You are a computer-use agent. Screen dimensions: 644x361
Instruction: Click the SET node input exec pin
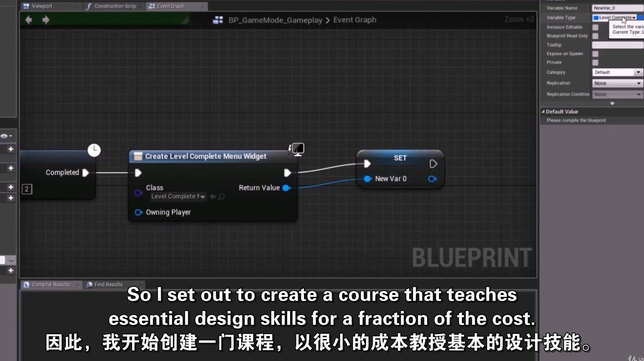pyautogui.click(x=367, y=164)
